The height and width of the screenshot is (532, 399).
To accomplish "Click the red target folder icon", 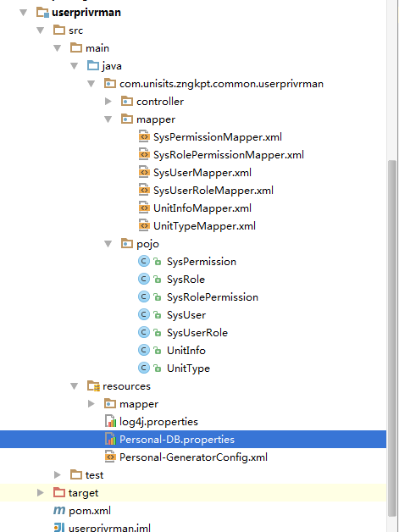I will [x=59, y=492].
